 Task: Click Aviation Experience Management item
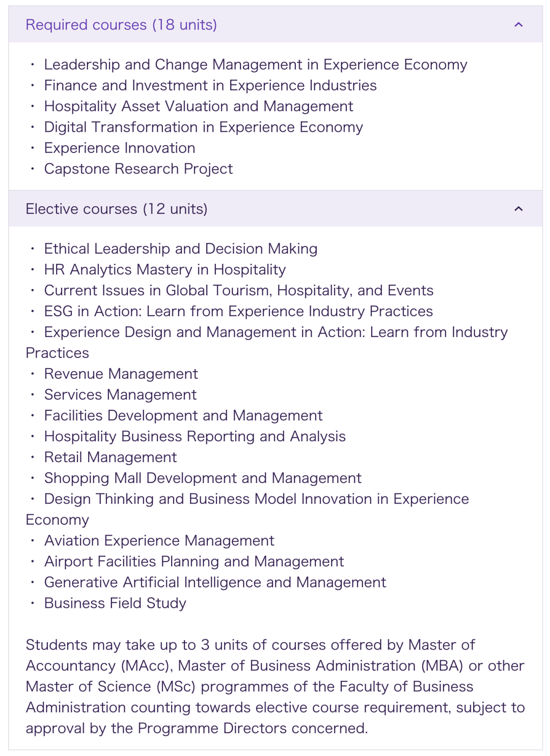click(x=159, y=541)
